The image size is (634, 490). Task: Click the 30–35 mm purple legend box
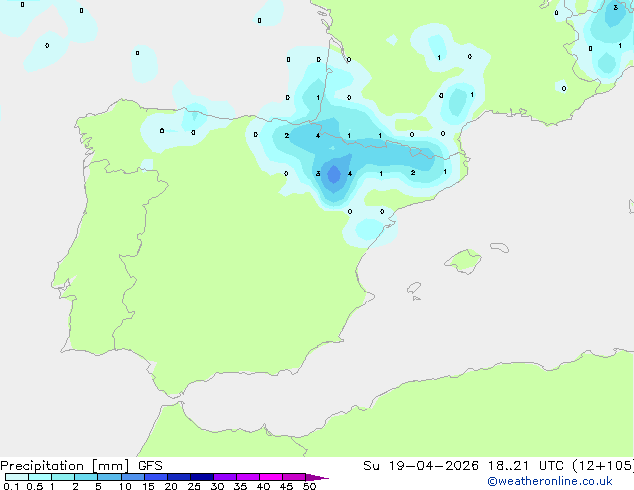coord(225,477)
